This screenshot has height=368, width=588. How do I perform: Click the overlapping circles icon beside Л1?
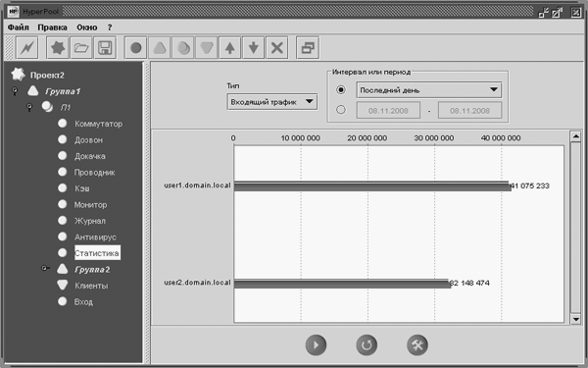(x=47, y=107)
